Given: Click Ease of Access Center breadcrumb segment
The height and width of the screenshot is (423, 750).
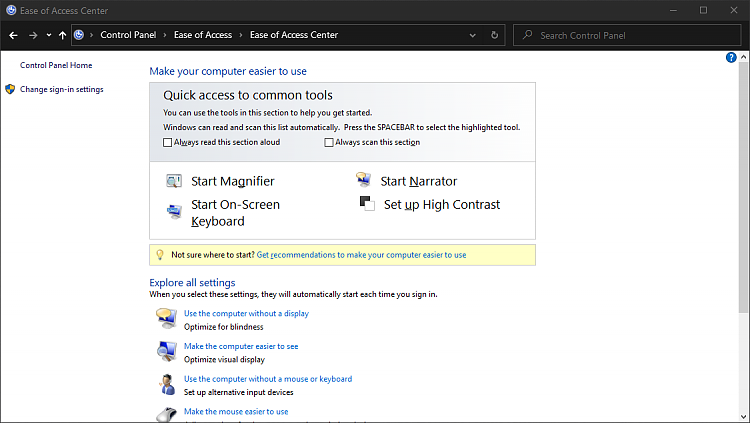Looking at the screenshot, I should [x=294, y=35].
